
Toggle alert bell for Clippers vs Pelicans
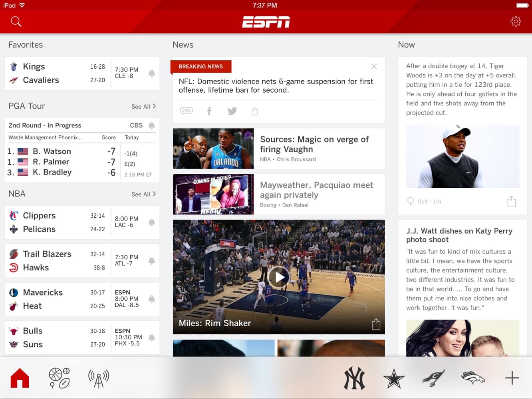[x=152, y=222]
